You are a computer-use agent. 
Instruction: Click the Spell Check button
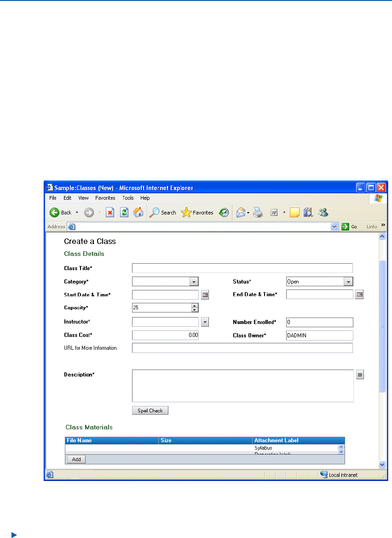tap(150, 411)
